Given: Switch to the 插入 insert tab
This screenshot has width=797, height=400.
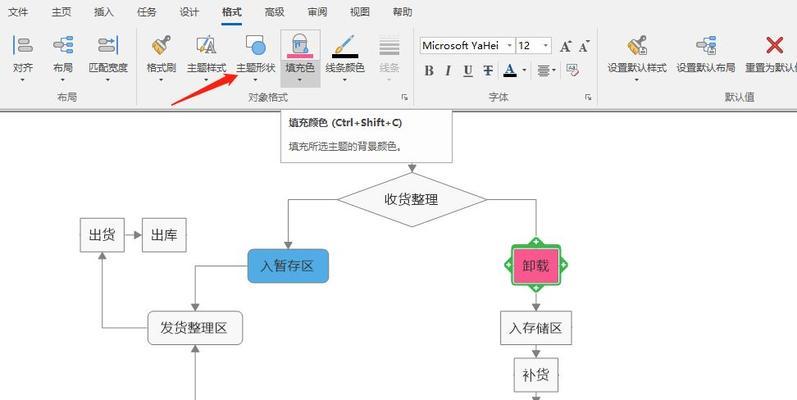Looking at the screenshot, I should pos(104,12).
